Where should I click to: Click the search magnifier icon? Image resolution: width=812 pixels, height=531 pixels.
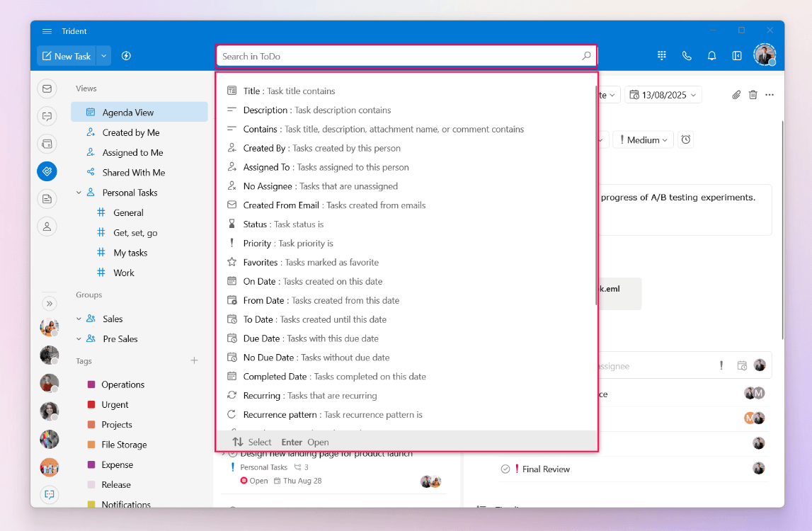(x=586, y=56)
